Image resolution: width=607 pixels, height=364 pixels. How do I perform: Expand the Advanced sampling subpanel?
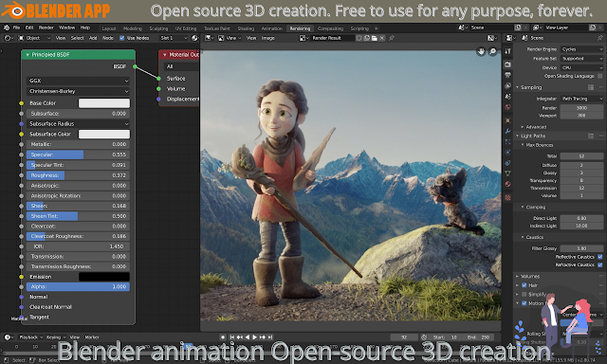click(x=523, y=127)
